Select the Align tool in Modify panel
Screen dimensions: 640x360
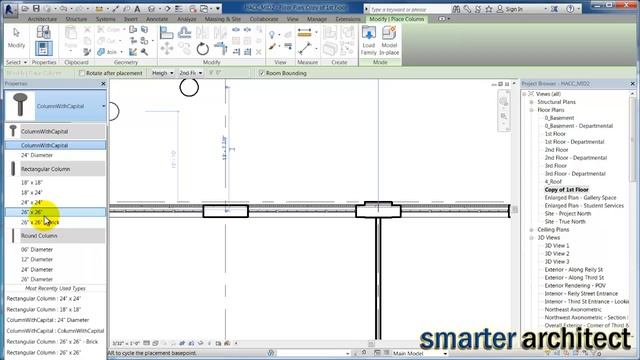(x=166, y=33)
